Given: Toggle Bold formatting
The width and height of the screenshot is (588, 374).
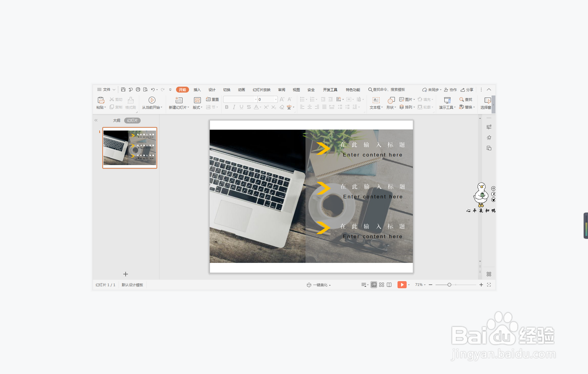Looking at the screenshot, I should point(227,107).
